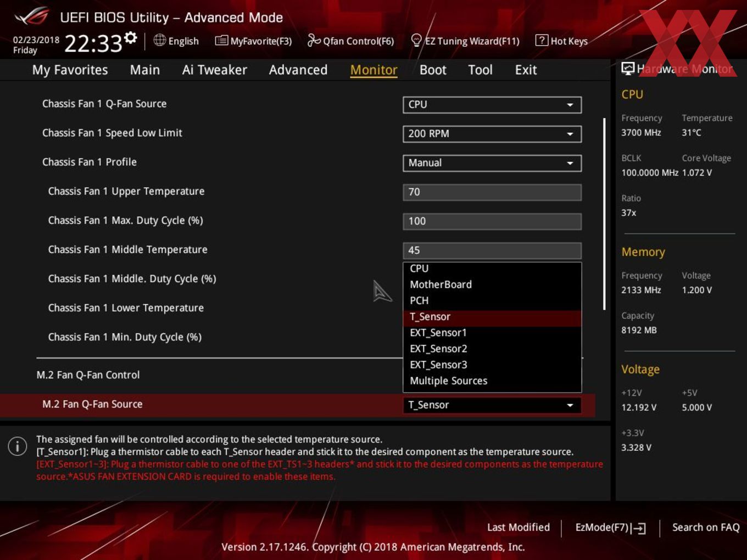This screenshot has height=560, width=747.
Task: Click CPU frequency value 3700 MHz
Action: coord(641,132)
